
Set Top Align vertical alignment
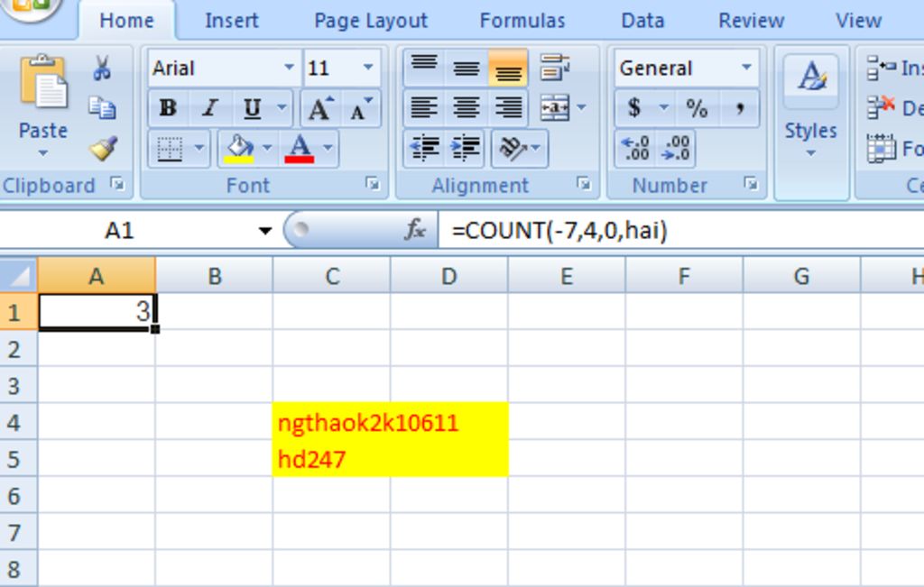click(424, 68)
